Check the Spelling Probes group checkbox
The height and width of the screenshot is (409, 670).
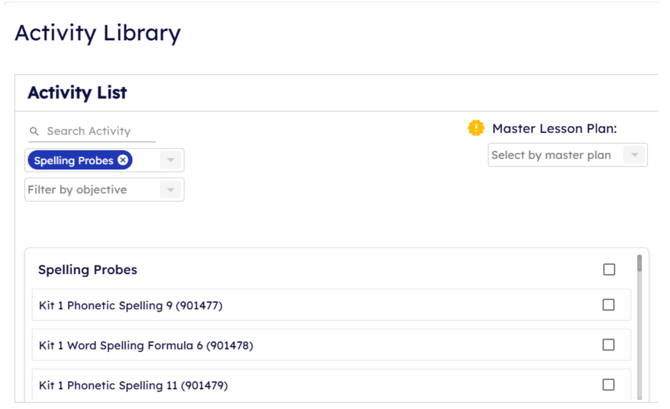point(609,269)
